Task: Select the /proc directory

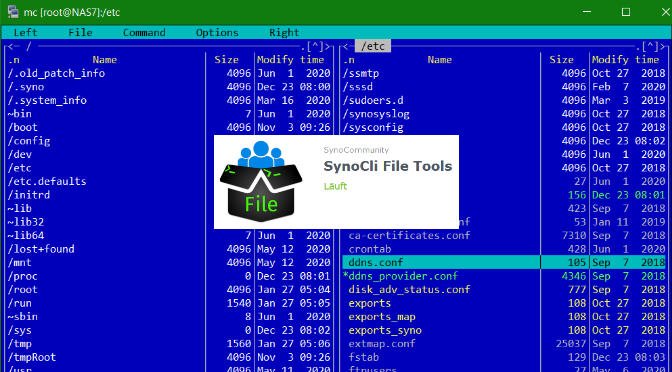Action: 22,276
